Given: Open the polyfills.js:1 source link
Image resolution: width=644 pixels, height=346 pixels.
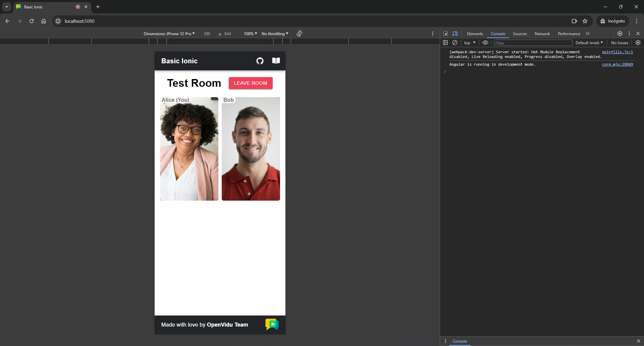Looking at the screenshot, I should click(617, 52).
